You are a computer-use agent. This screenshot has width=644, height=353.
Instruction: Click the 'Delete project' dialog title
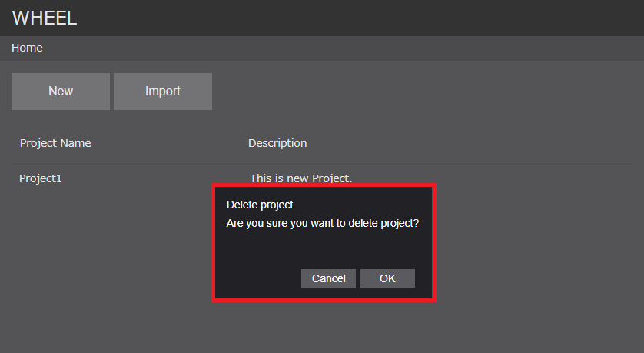(260, 205)
